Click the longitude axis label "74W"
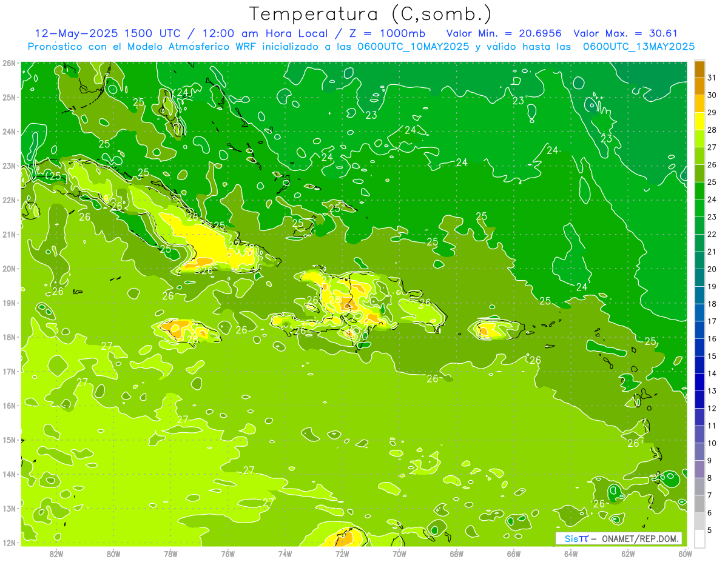 point(285,554)
